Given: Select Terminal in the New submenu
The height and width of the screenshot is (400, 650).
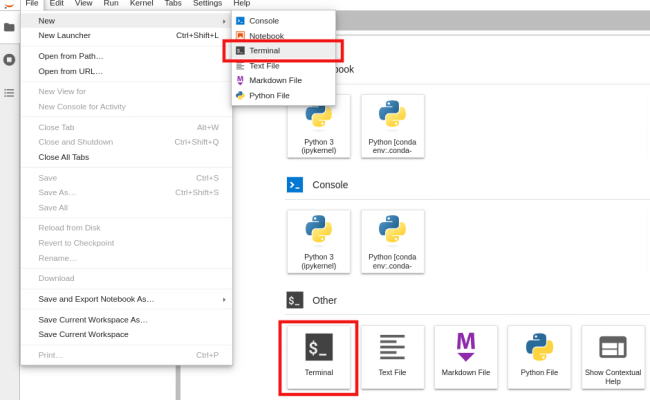Looking at the screenshot, I should click(x=283, y=51).
